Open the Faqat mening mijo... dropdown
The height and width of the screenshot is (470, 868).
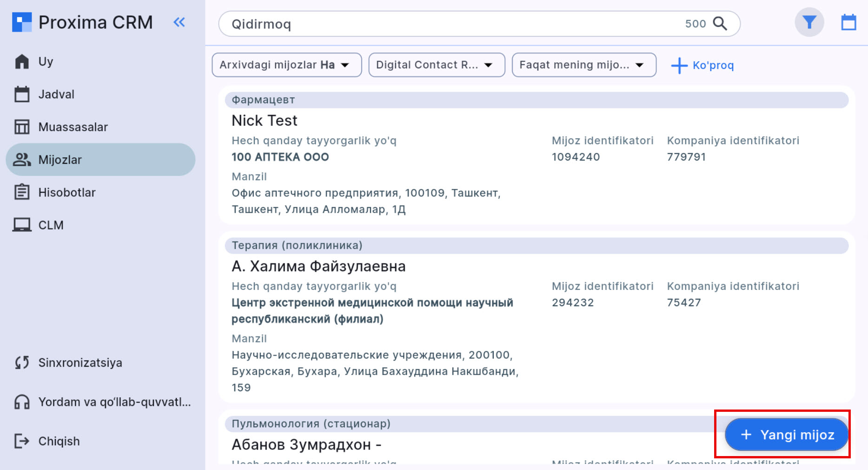click(583, 65)
